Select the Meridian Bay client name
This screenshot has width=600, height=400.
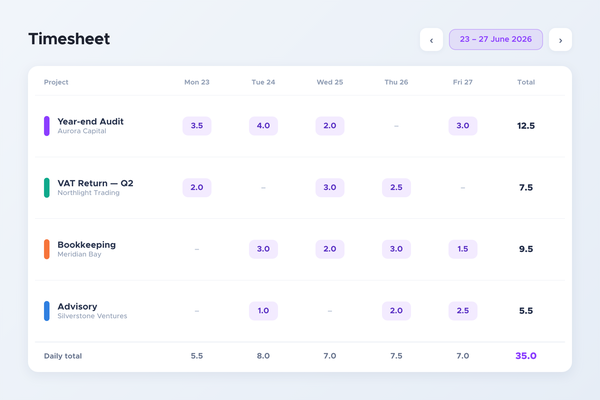click(x=79, y=254)
